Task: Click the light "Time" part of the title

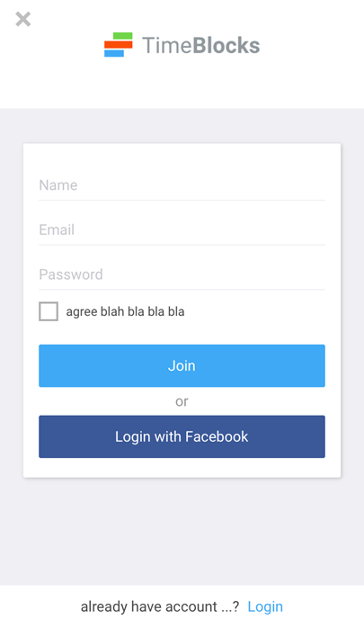Action: coord(167,45)
